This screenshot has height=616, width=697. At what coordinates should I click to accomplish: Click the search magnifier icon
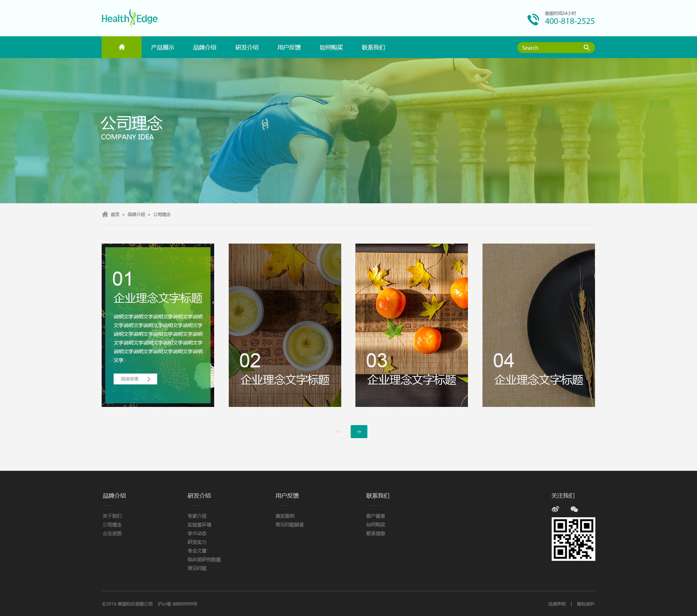586,48
